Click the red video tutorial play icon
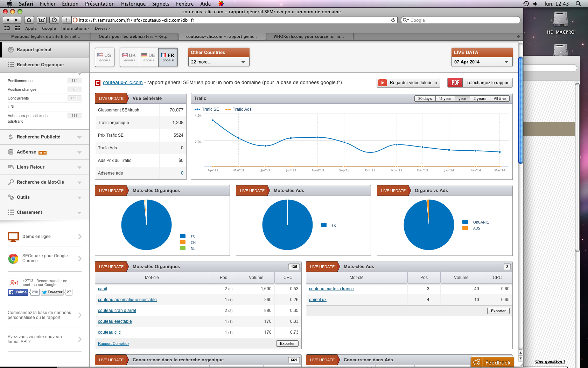This screenshot has width=588, height=368. tap(383, 83)
